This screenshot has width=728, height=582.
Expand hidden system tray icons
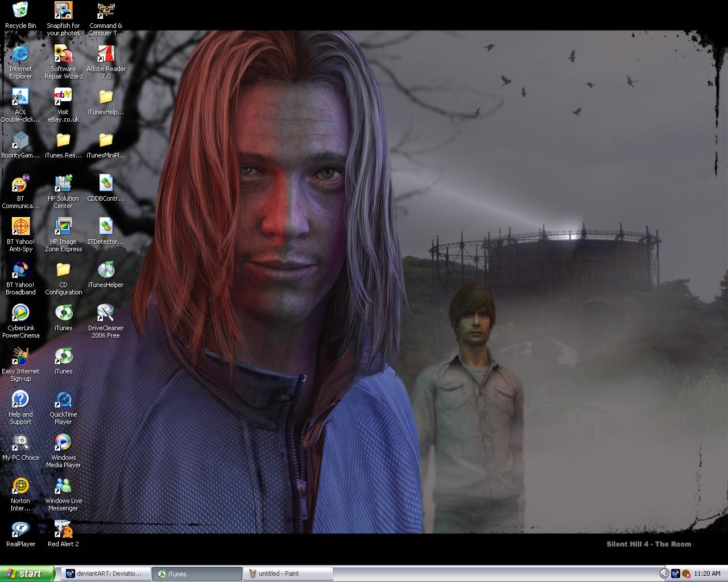[664, 573]
